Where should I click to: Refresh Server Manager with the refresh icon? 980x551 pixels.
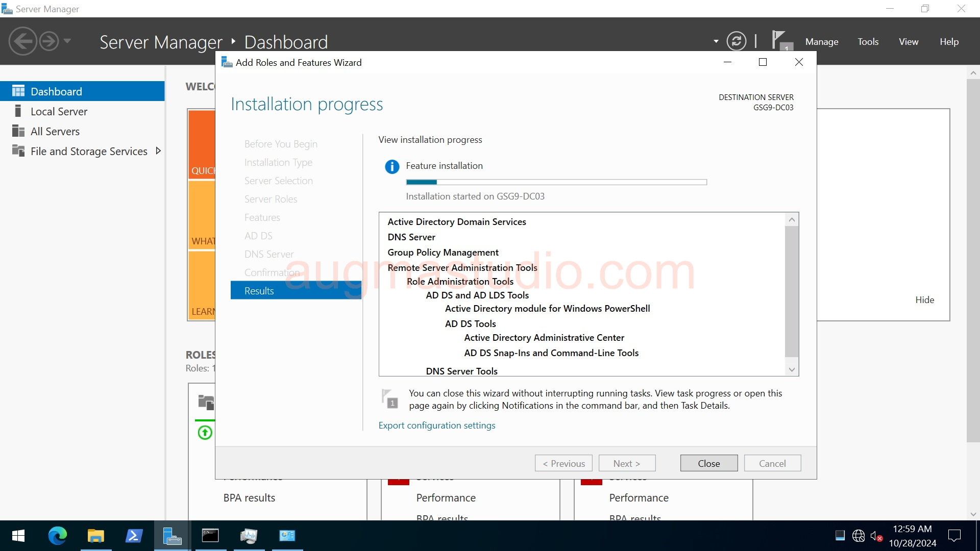pos(737,41)
